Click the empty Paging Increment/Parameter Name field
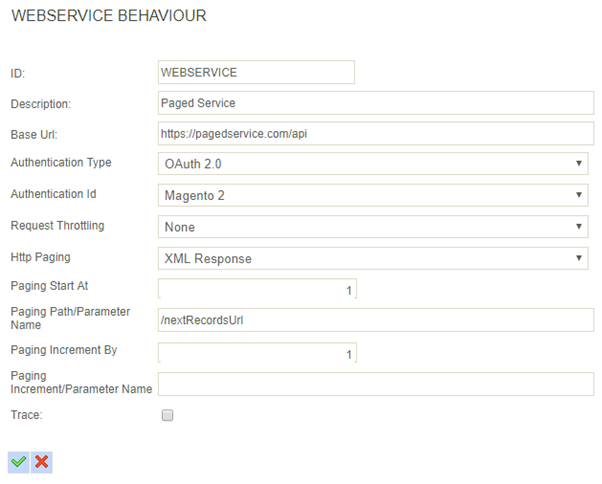This screenshot has height=484, width=602. click(x=376, y=384)
